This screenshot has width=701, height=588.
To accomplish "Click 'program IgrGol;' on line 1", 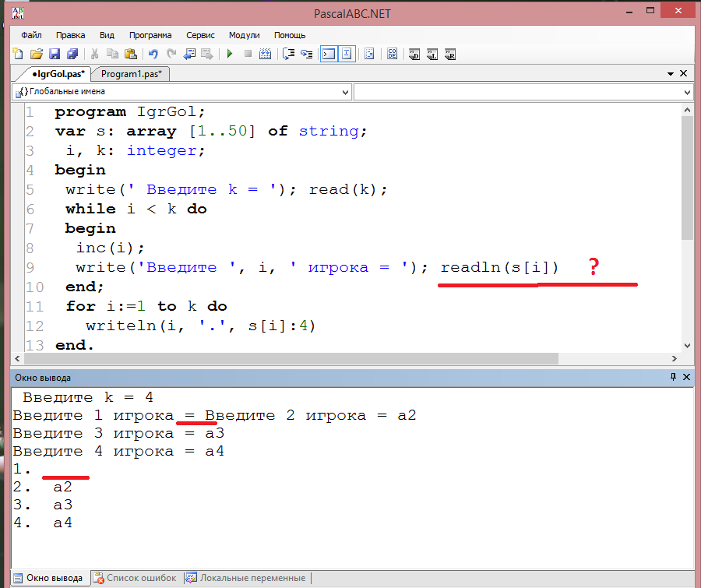I will [129, 111].
